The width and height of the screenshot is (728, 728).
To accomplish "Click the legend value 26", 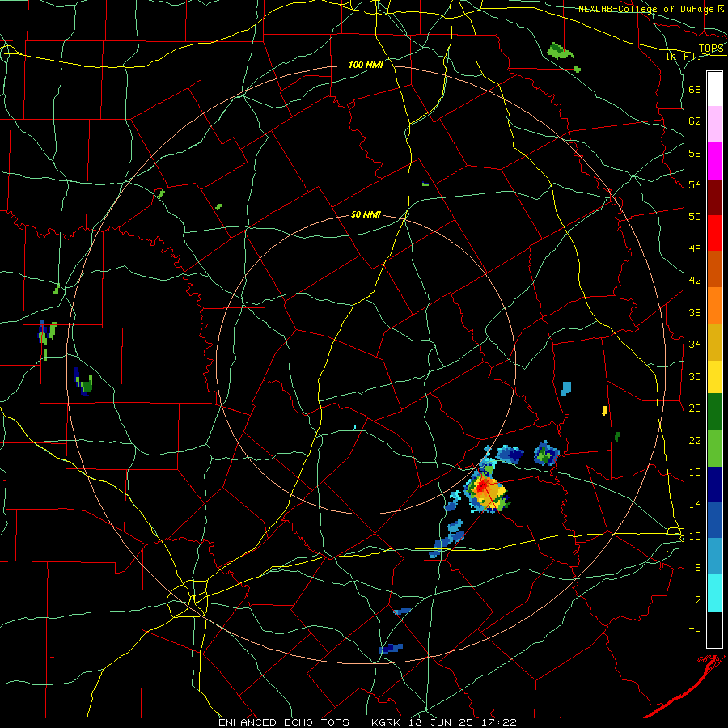I will (695, 408).
